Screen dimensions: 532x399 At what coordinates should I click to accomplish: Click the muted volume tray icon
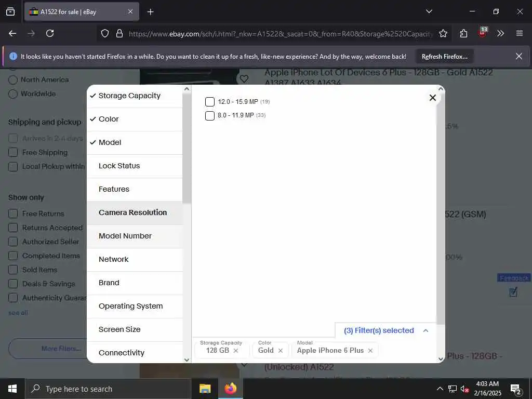(465, 389)
